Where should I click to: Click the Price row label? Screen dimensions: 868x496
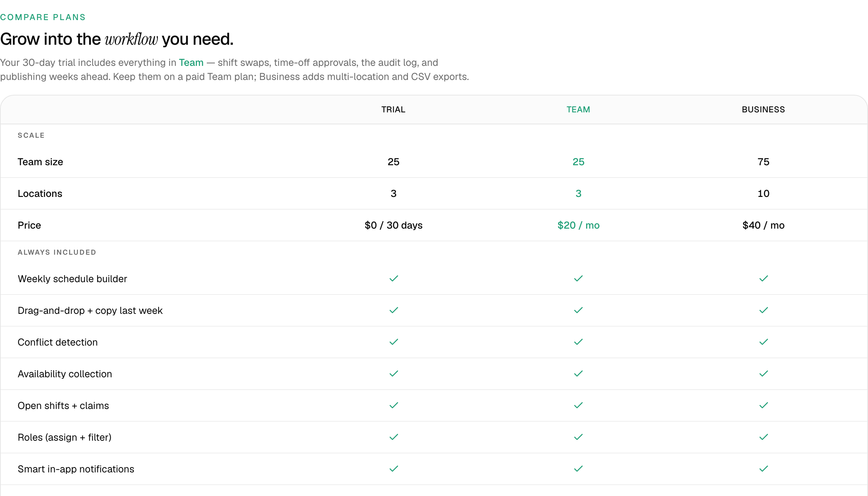click(29, 225)
